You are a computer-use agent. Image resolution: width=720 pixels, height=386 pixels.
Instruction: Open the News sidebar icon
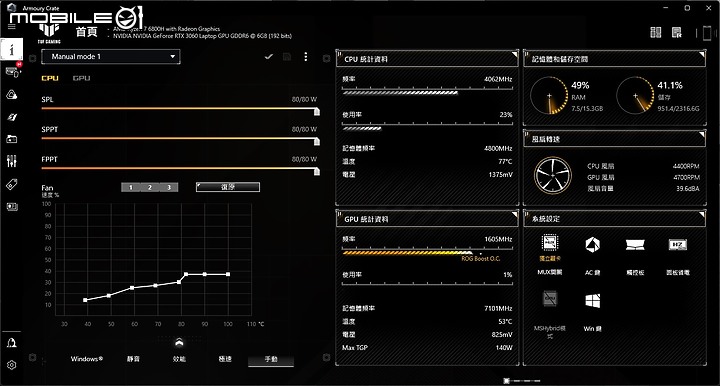pyautogui.click(x=12, y=207)
